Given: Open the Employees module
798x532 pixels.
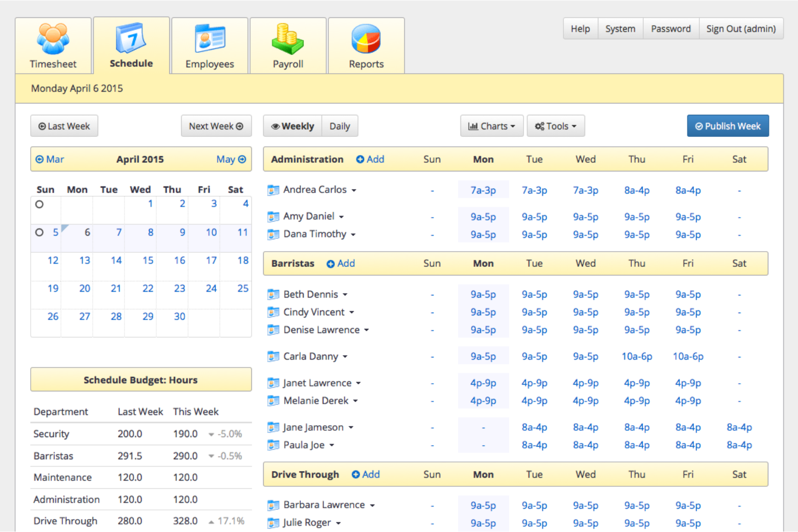Looking at the screenshot, I should click(x=209, y=46).
